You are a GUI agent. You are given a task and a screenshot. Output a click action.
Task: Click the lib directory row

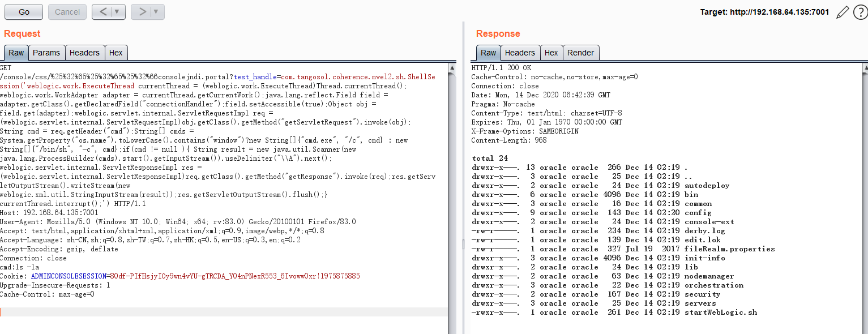point(585,267)
